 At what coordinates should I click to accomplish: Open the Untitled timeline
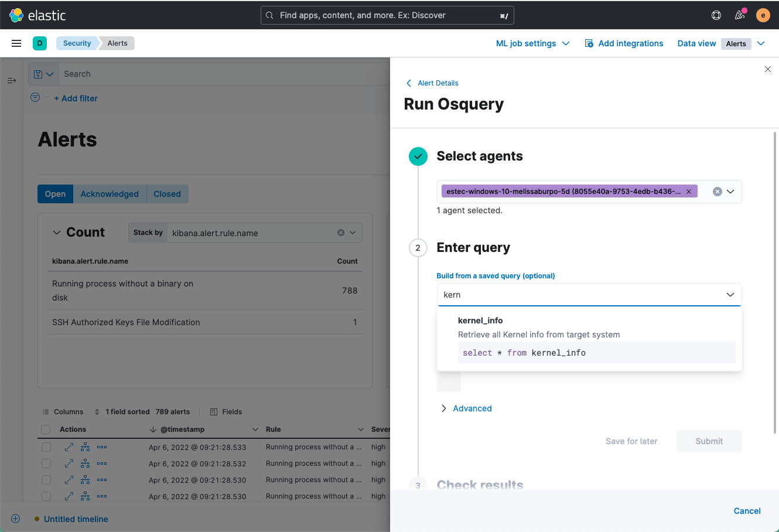(76, 519)
